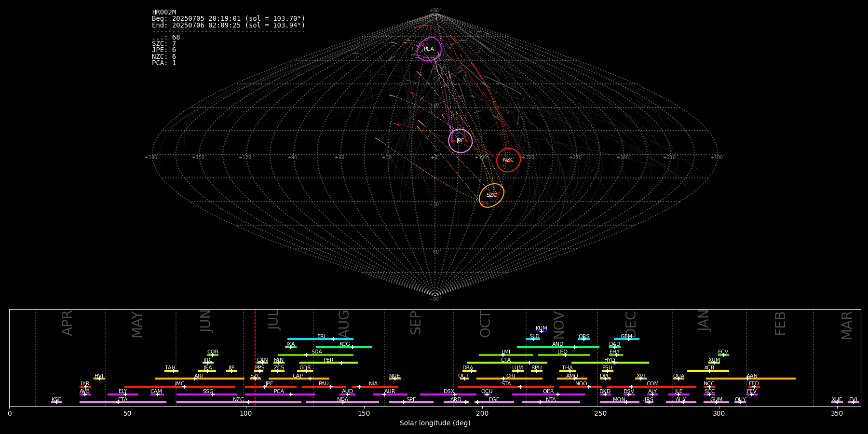The image size is (868, 434).
Task: Click the TAH shower label in the timeline
Action: point(170,368)
